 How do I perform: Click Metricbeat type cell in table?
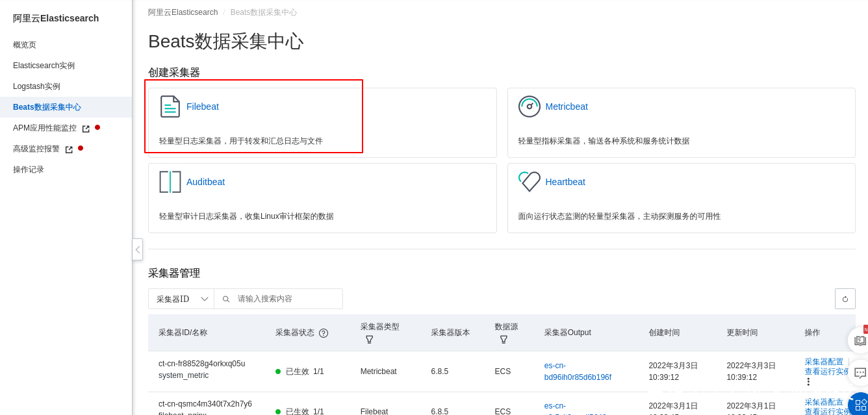tap(378, 371)
